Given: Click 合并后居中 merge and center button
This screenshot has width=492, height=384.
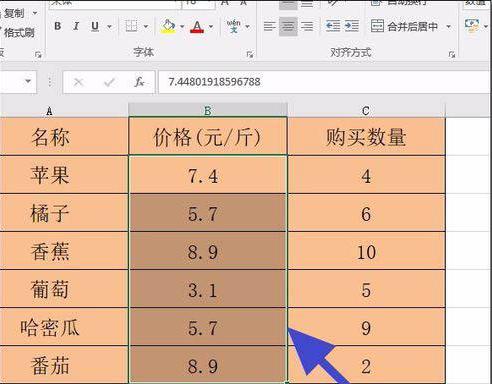Looking at the screenshot, I should pyautogui.click(x=404, y=26).
